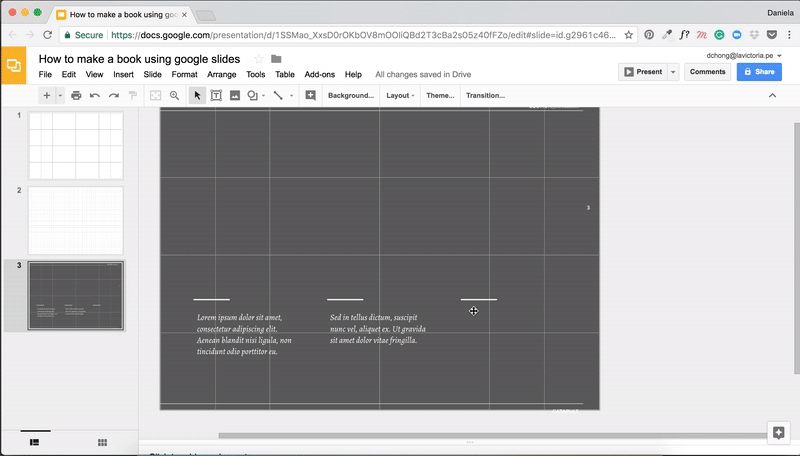
Task: Star the presentation document
Action: [x=259, y=59]
